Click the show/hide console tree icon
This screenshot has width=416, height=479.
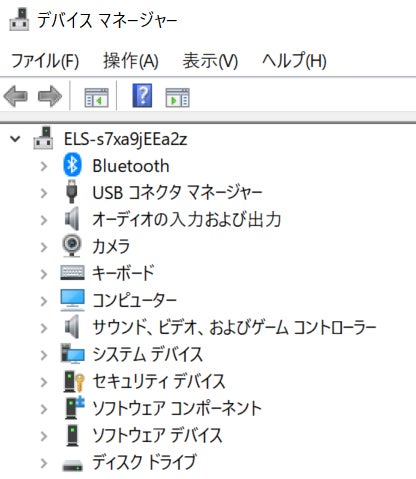(x=96, y=97)
